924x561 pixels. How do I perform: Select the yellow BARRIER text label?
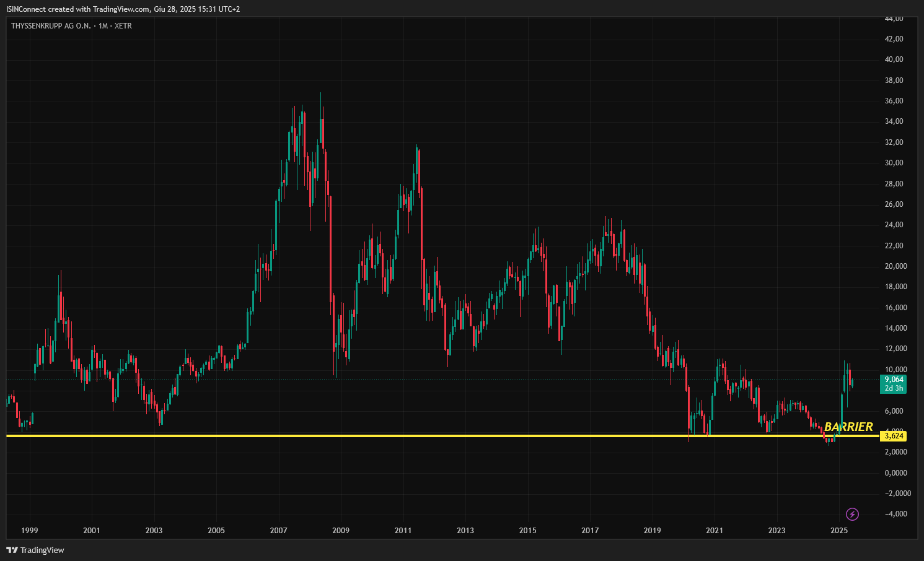848,427
